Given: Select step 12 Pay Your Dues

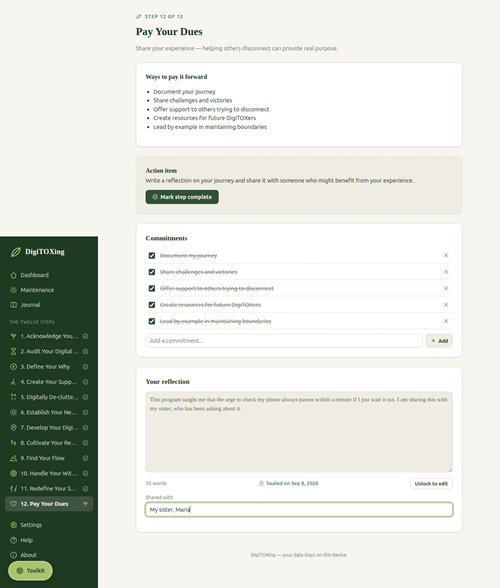Looking at the screenshot, I should click(49, 504).
